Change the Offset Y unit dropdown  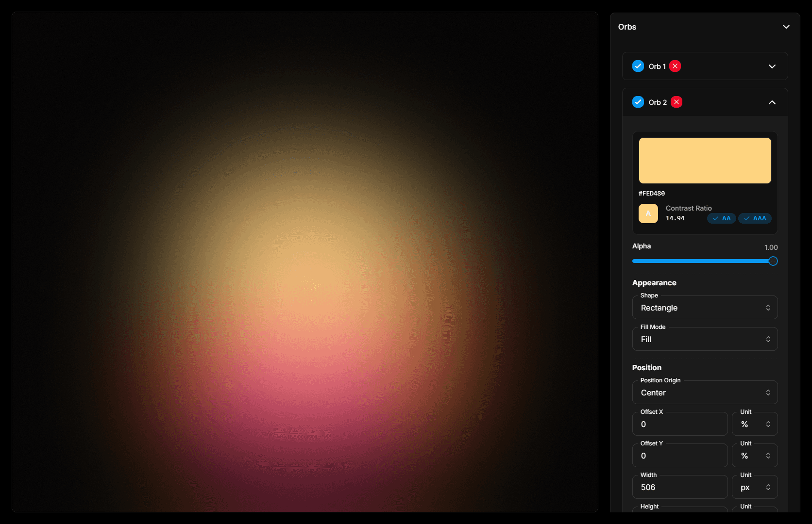(x=755, y=456)
